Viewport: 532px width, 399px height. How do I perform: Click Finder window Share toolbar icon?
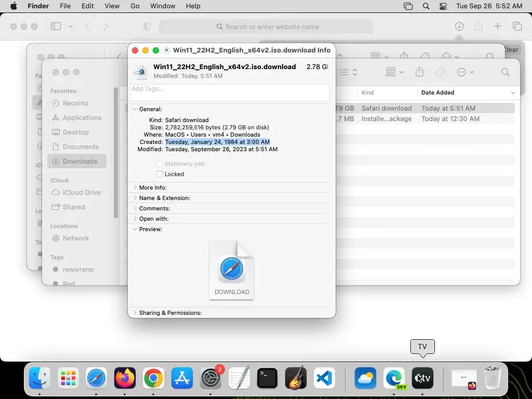tap(419, 72)
